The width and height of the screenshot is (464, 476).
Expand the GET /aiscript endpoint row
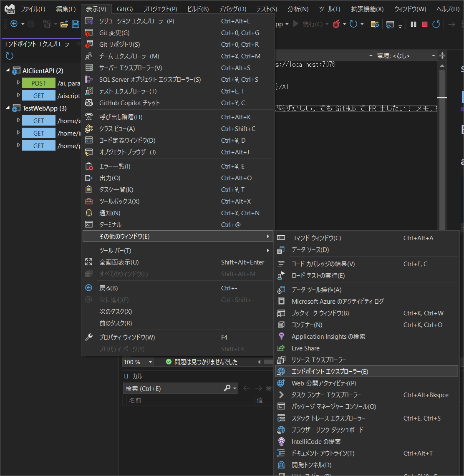pos(18,95)
